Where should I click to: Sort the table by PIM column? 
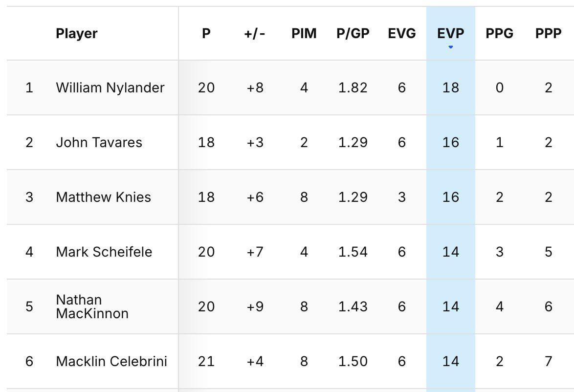coord(304,33)
